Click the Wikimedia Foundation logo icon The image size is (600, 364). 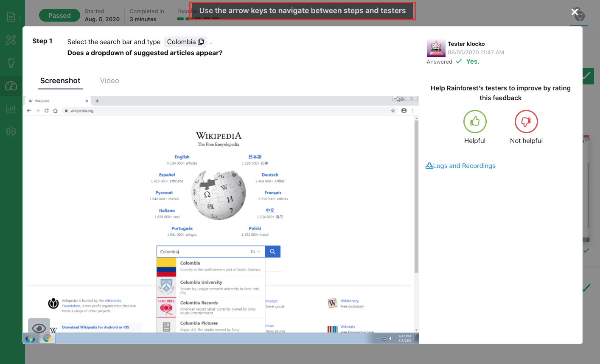coord(53,303)
